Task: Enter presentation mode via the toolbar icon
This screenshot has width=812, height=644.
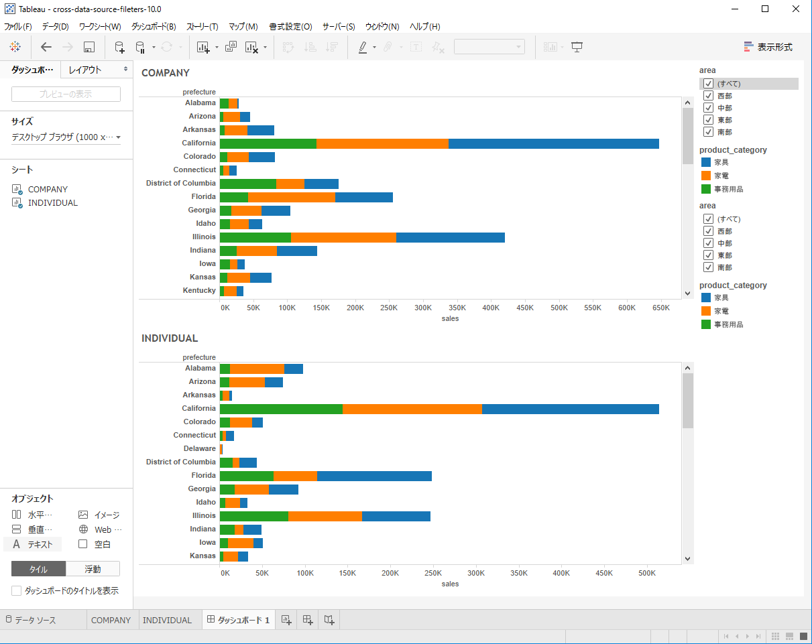Action: (x=577, y=47)
